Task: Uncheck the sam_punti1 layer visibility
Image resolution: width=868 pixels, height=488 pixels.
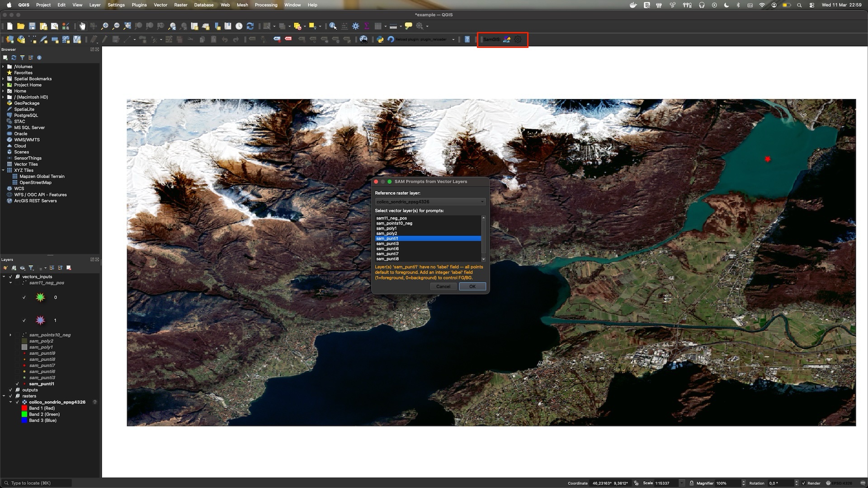Action: pyautogui.click(x=17, y=384)
